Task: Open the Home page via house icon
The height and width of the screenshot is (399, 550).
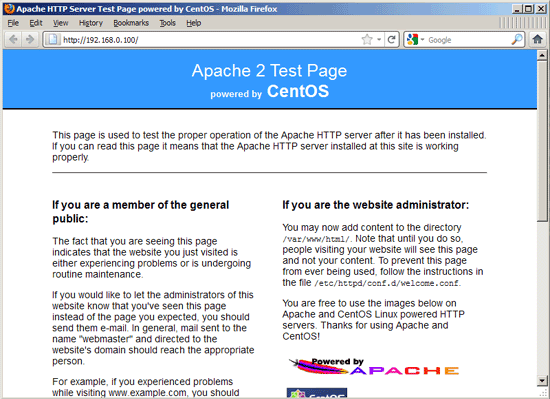Action: [x=537, y=39]
